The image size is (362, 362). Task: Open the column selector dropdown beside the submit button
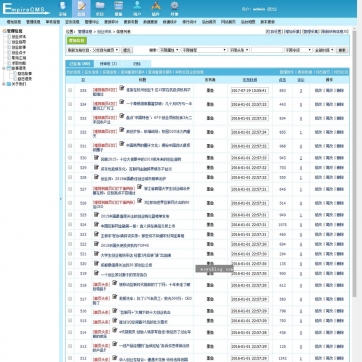tap(93, 50)
